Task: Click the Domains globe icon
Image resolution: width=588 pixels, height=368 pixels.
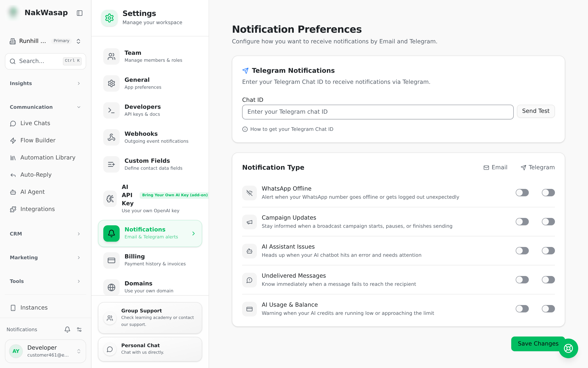Action: (x=111, y=287)
